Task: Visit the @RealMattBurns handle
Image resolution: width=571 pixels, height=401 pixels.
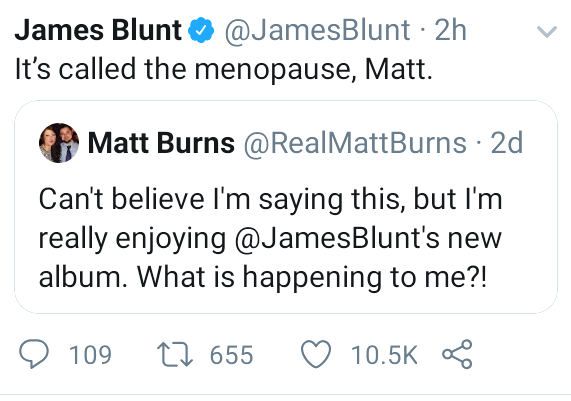Action: point(355,143)
